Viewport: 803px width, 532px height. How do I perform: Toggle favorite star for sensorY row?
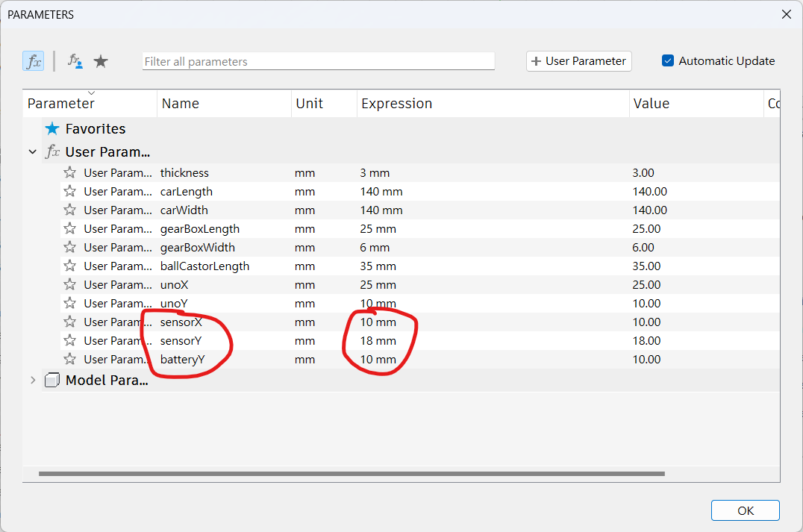[x=70, y=341]
